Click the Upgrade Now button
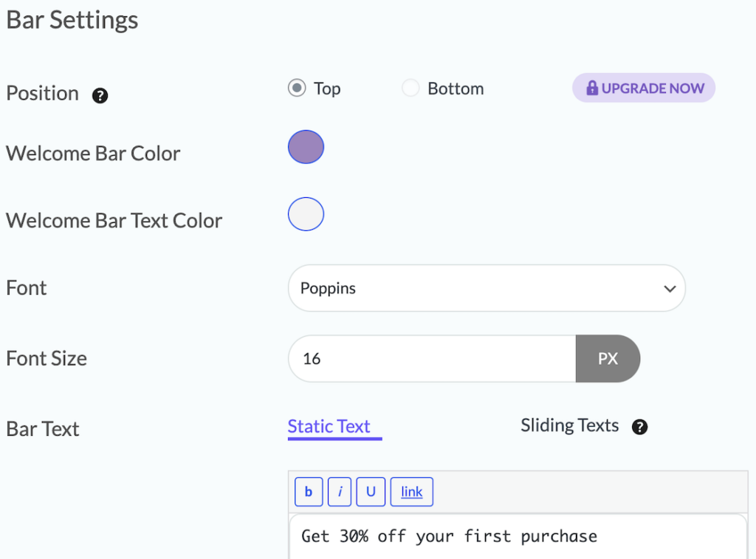Screen dimensions: 756x559 point(643,88)
